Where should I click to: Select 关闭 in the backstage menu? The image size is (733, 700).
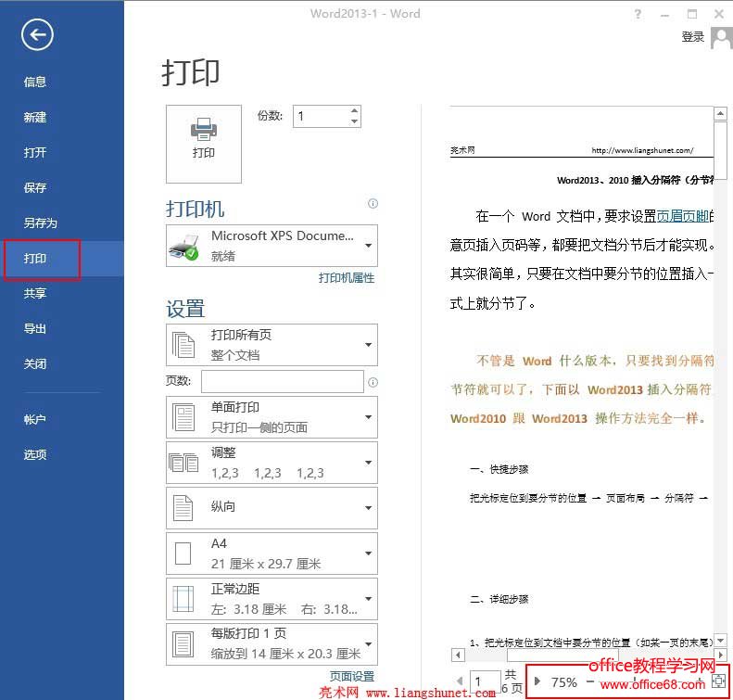[35, 363]
